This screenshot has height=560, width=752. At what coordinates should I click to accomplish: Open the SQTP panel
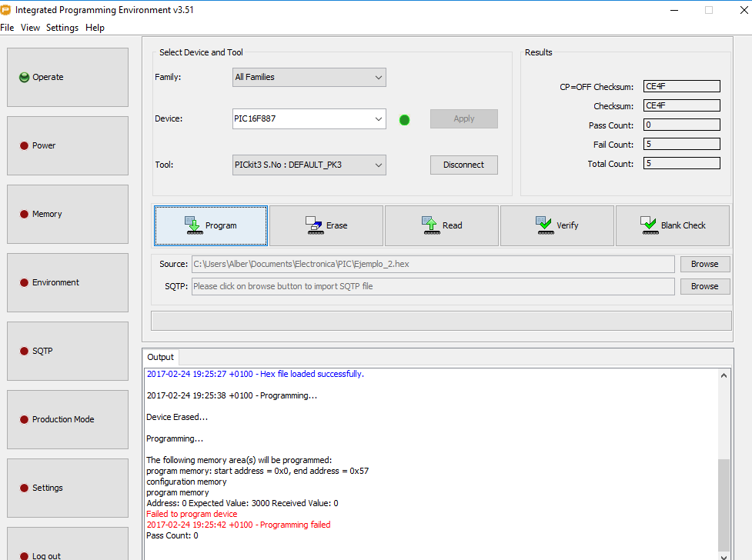68,351
